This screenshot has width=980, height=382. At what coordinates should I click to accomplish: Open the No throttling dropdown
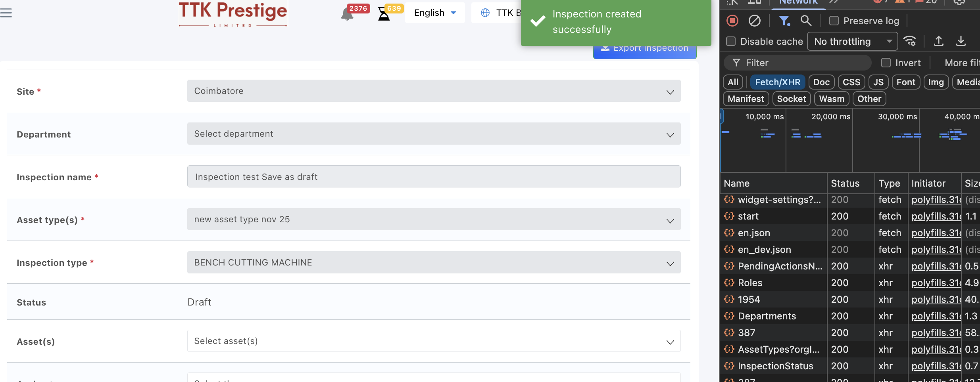tap(852, 41)
